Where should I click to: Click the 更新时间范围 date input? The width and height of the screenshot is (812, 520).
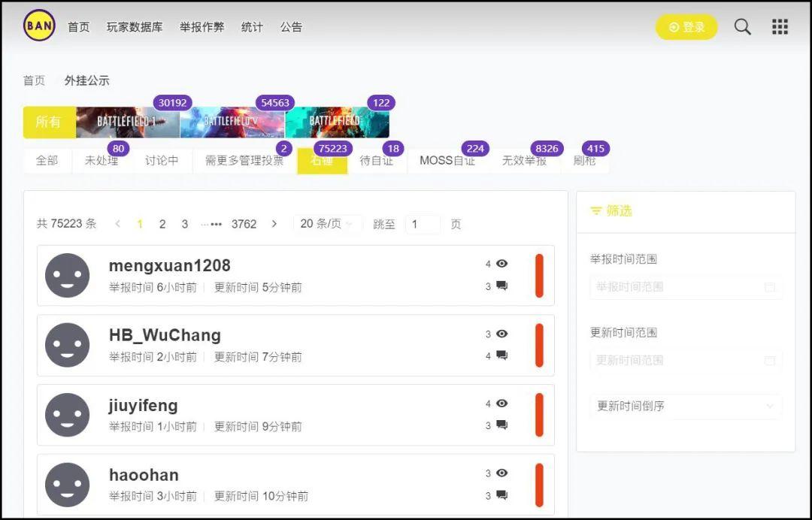(686, 361)
